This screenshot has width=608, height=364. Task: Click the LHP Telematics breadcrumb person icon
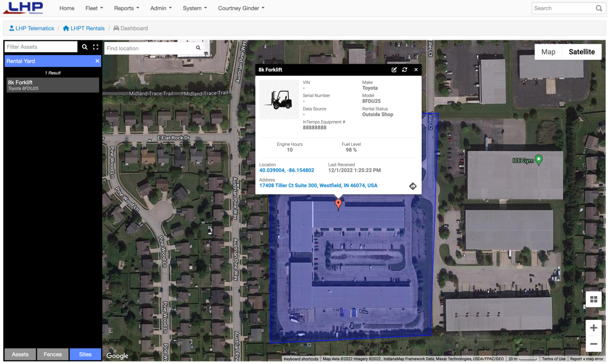pyautogui.click(x=12, y=28)
